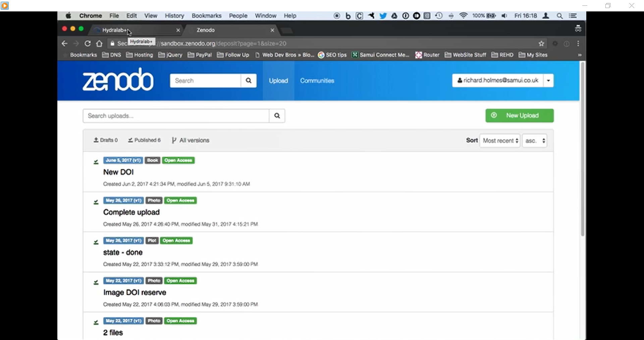Open the 2 files upload record
644x340 pixels.
(113, 333)
